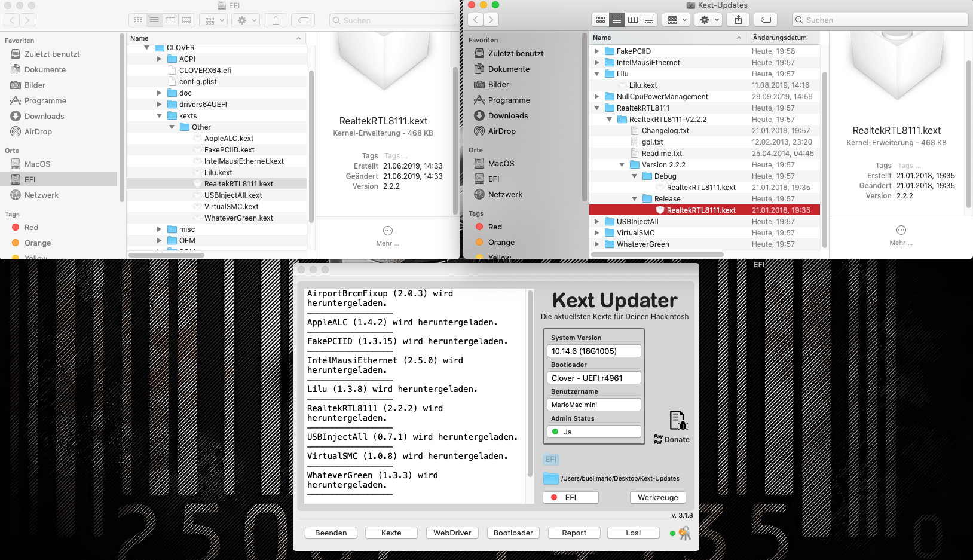Select CLOVERX64.efi in EFI window
This screenshot has width=973, height=560.
click(204, 71)
